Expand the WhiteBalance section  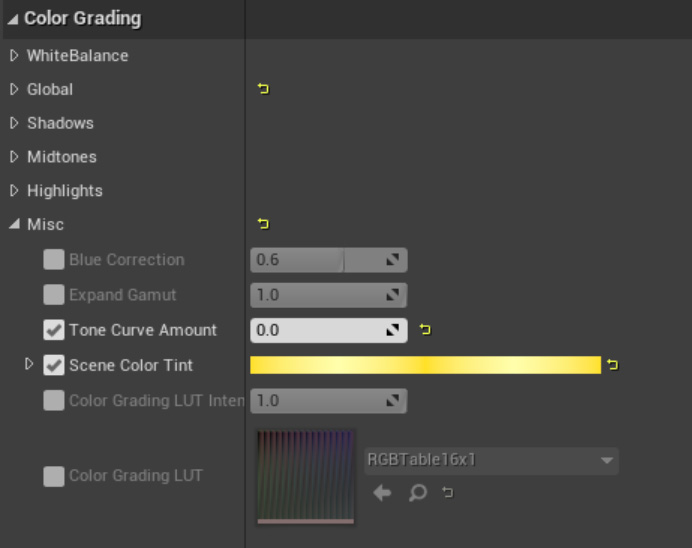(x=14, y=56)
